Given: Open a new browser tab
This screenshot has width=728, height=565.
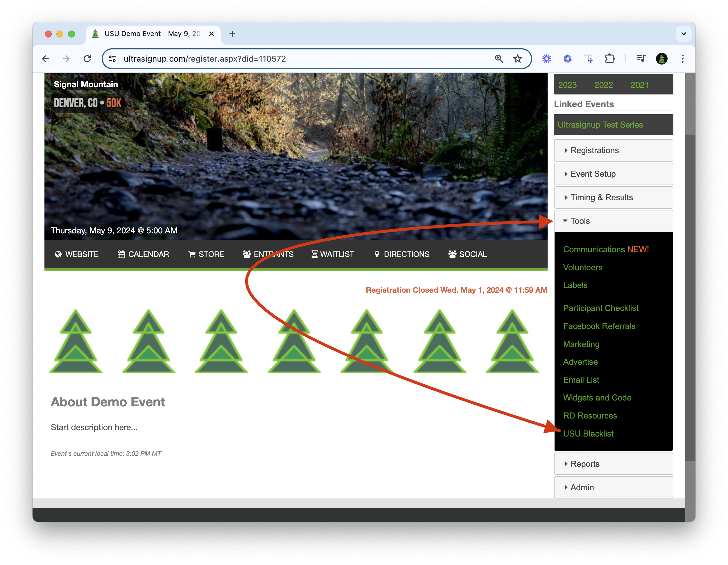Looking at the screenshot, I should coord(232,34).
